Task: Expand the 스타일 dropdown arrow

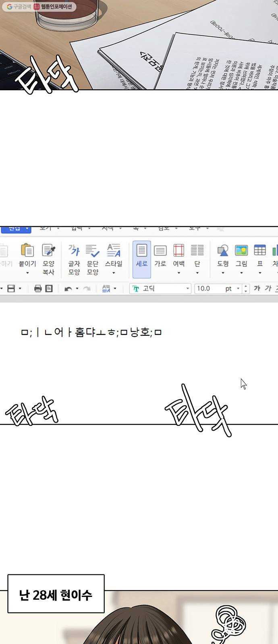Action: point(114,273)
